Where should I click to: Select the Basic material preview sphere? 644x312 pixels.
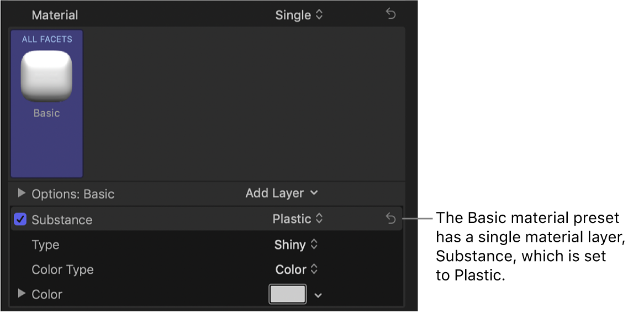(x=46, y=76)
